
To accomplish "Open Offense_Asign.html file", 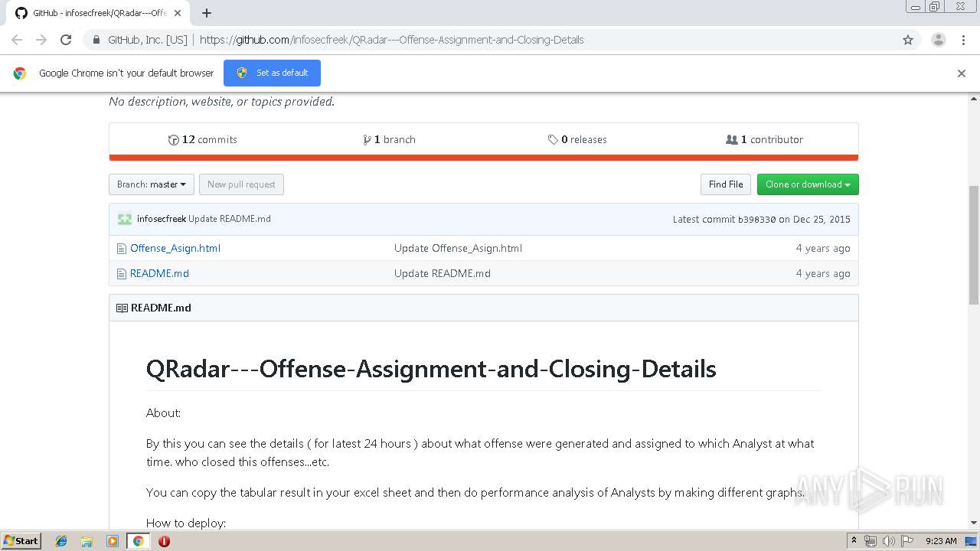I will pos(175,248).
